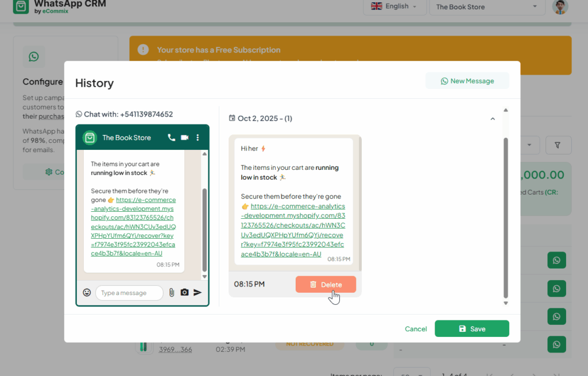Delete the 08:15 PM message
Screen dimensions: 588x376
coord(326,285)
